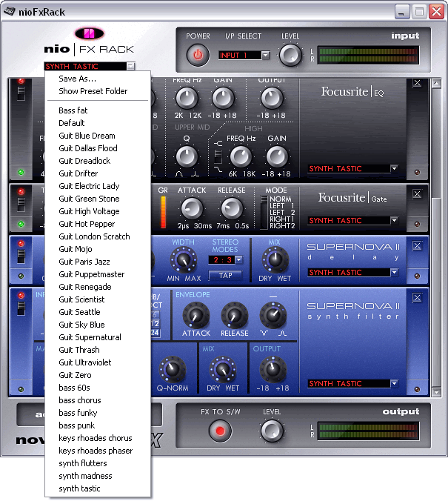Select the Bass fat preset
This screenshot has height=504, width=448.
(98, 110)
